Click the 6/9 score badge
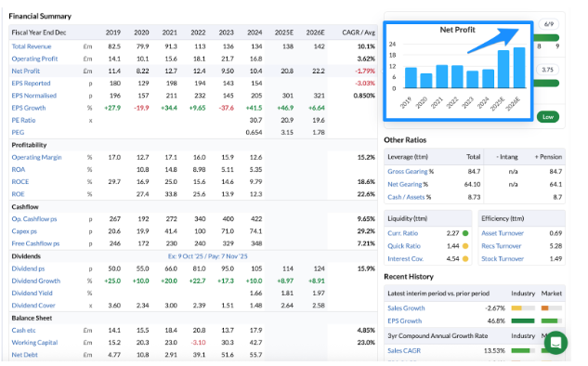588x366 pixels. (x=548, y=24)
